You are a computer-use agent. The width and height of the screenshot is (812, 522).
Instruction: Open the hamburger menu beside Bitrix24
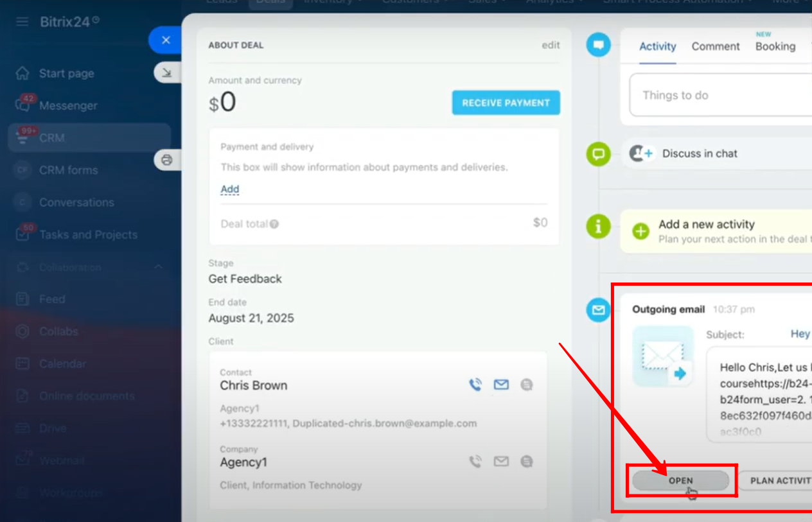(x=22, y=22)
